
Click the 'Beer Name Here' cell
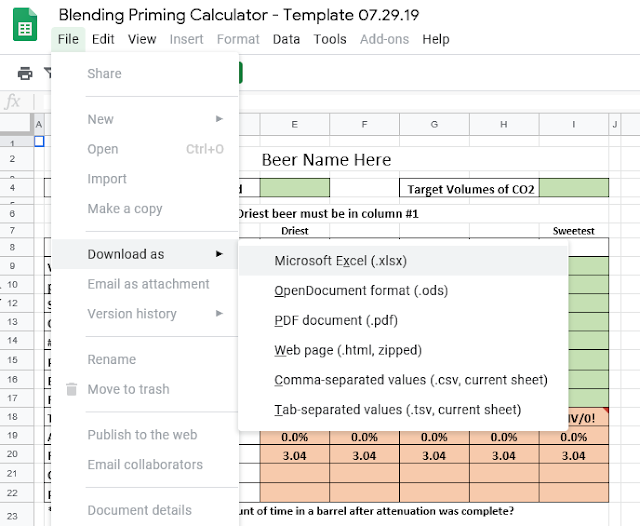point(327,160)
